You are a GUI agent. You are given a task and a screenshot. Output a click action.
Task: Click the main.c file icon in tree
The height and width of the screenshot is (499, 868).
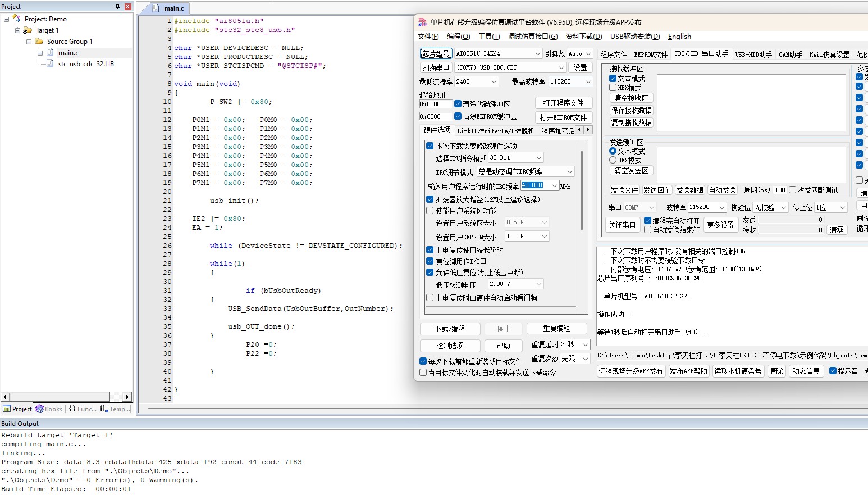tap(50, 53)
